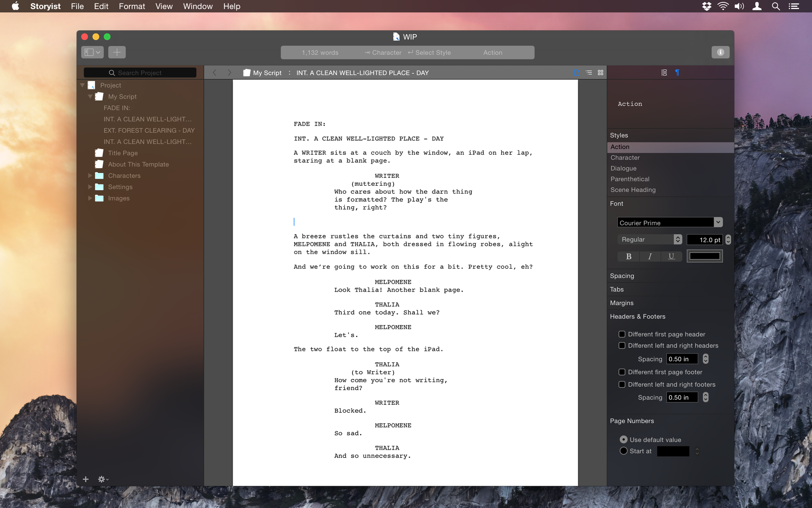
Task: Apply italic formatting
Action: 649,256
